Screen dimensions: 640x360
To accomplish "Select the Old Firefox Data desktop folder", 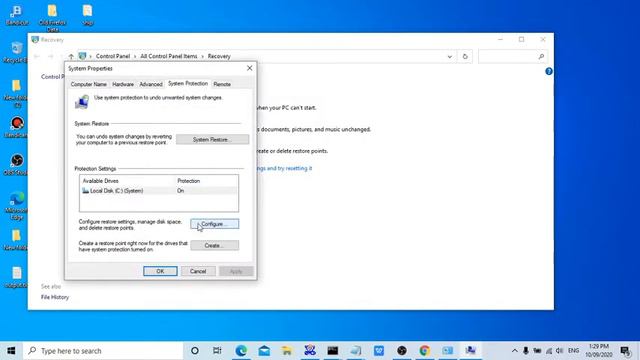I will (x=52, y=18).
